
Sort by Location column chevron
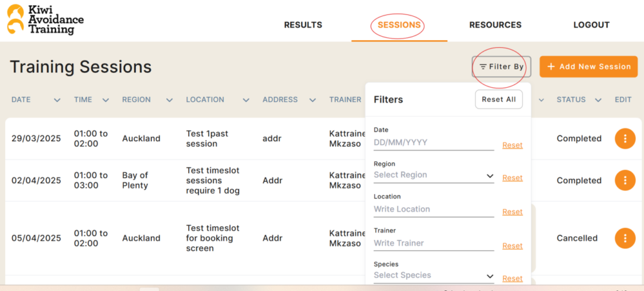coord(246,100)
